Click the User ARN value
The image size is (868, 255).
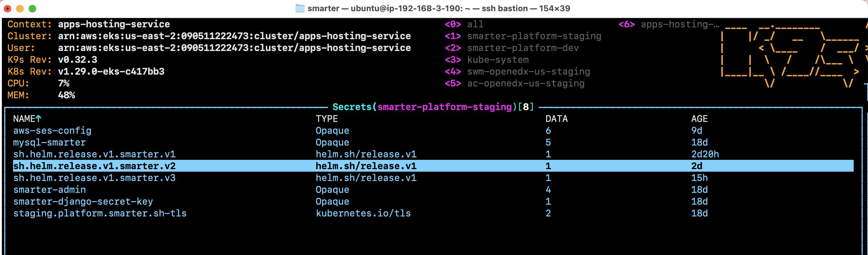tap(234, 48)
